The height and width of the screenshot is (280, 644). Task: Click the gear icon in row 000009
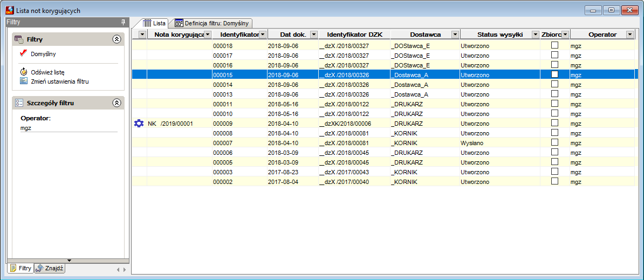click(x=139, y=123)
